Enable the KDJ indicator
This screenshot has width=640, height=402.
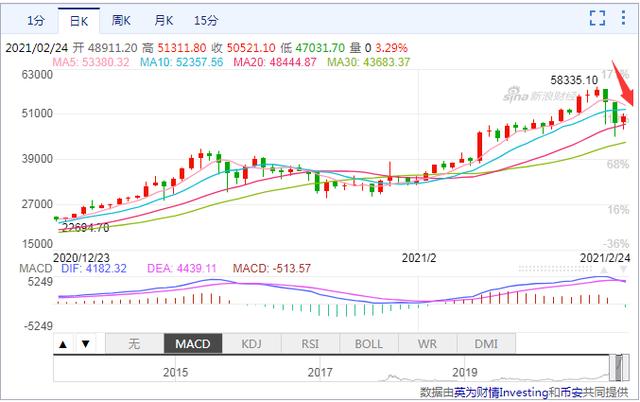252,344
